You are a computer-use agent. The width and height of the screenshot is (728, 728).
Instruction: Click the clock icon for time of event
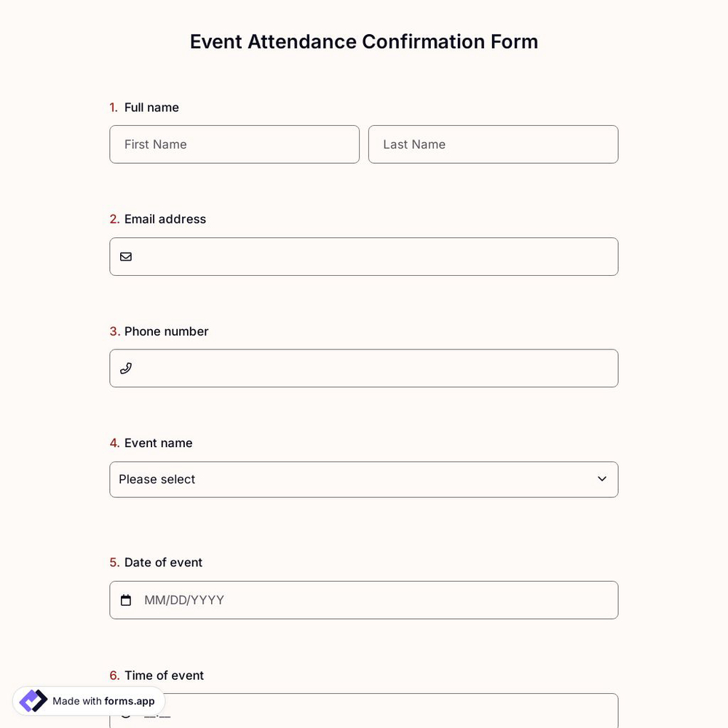[125, 712]
